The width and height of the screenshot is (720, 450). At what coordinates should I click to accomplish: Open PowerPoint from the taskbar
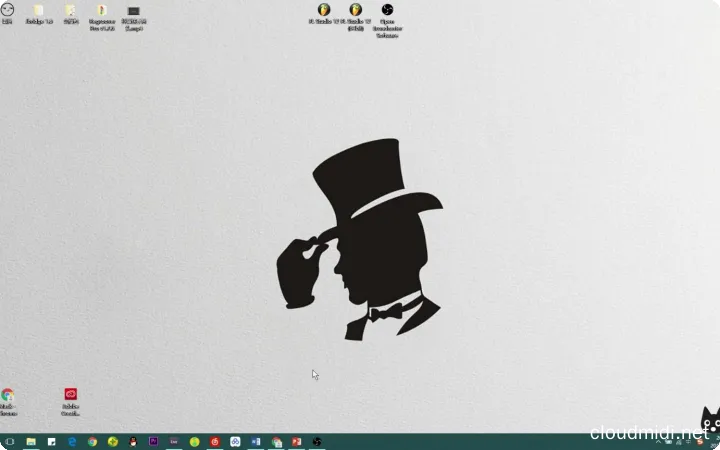(296, 441)
